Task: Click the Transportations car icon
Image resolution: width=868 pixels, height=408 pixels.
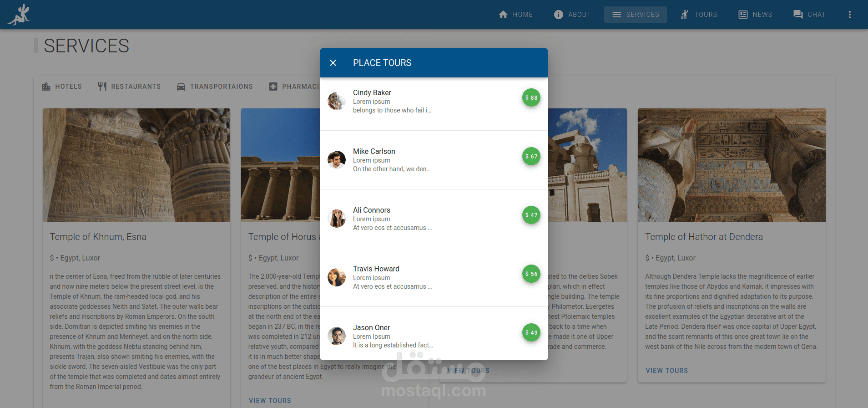Action: click(x=181, y=87)
